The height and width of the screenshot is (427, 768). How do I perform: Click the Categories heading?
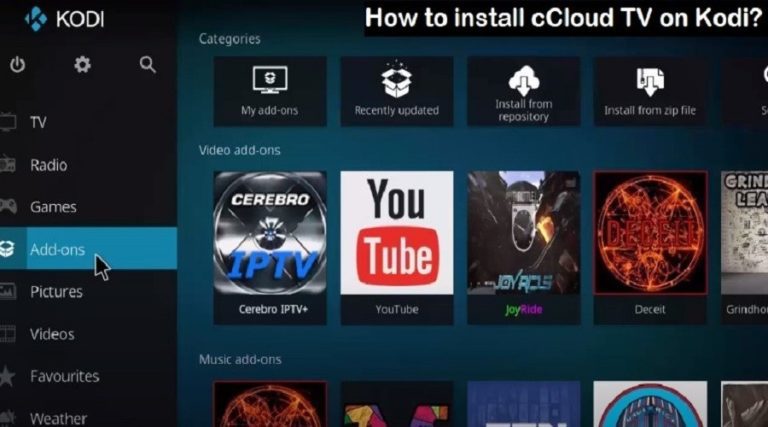coord(229,39)
